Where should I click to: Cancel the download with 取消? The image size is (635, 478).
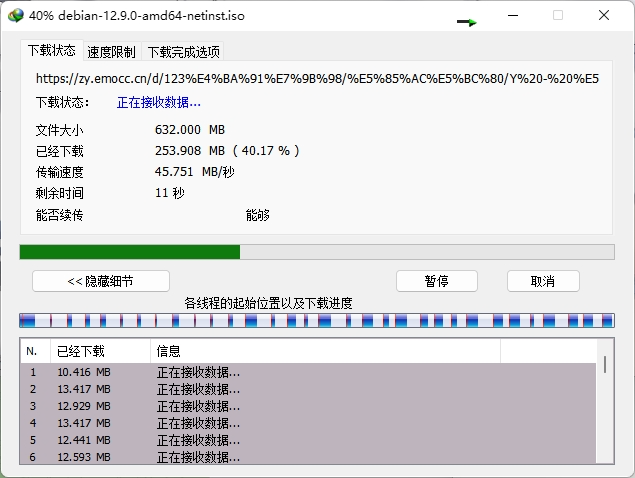[543, 281]
